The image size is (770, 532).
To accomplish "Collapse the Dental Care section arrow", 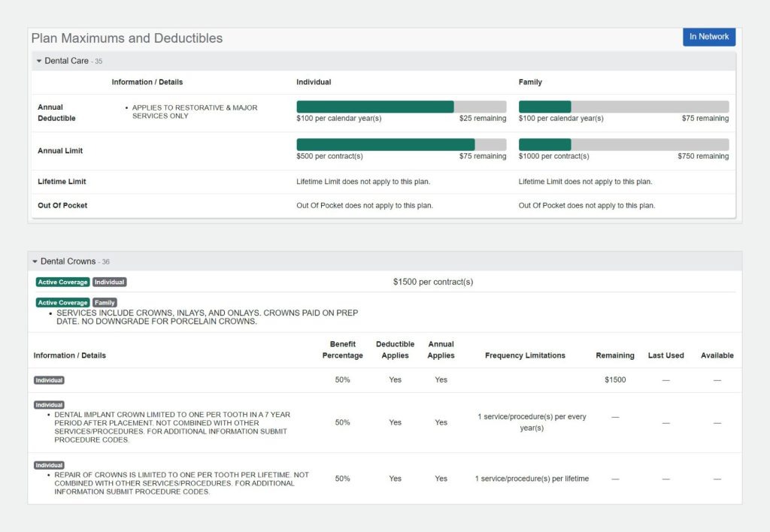I will tap(39, 61).
